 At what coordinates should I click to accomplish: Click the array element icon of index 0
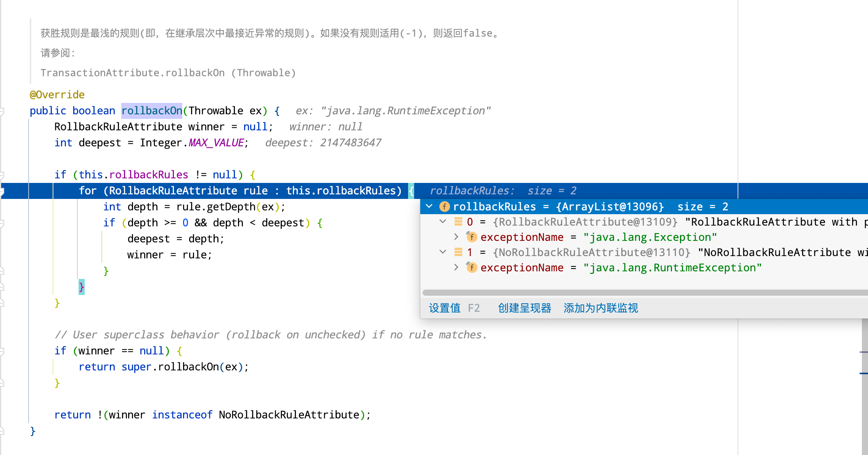pos(458,221)
